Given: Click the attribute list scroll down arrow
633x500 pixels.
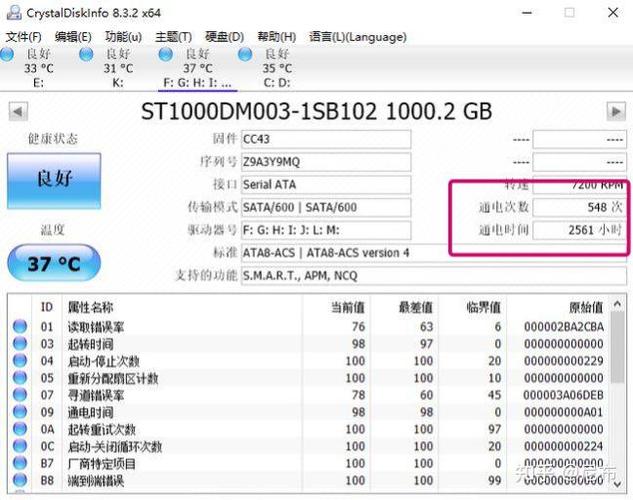Looking at the screenshot, I should [617, 484].
